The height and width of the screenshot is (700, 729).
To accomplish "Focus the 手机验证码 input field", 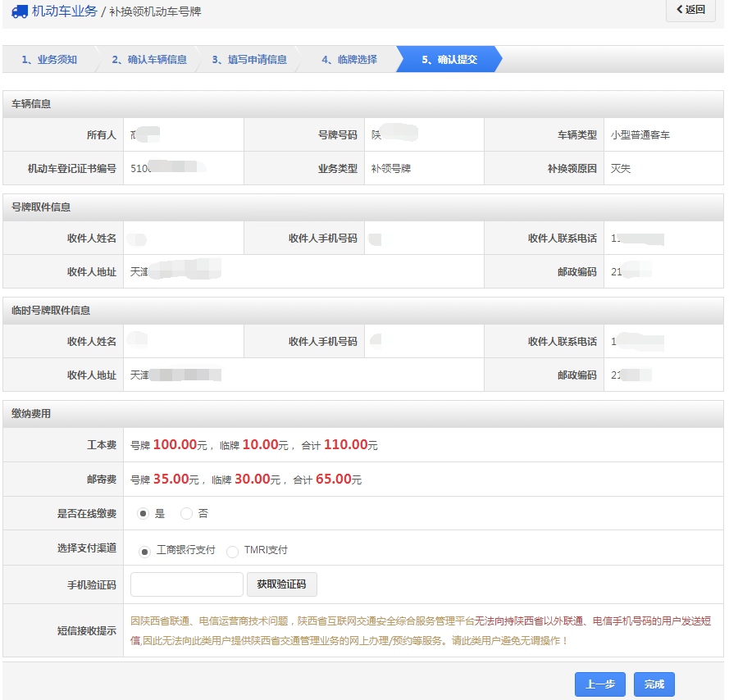I will click(186, 584).
